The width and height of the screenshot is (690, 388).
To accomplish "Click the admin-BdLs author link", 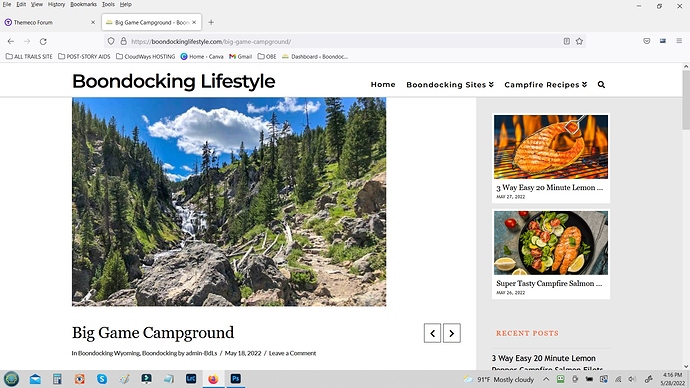I will (201, 353).
